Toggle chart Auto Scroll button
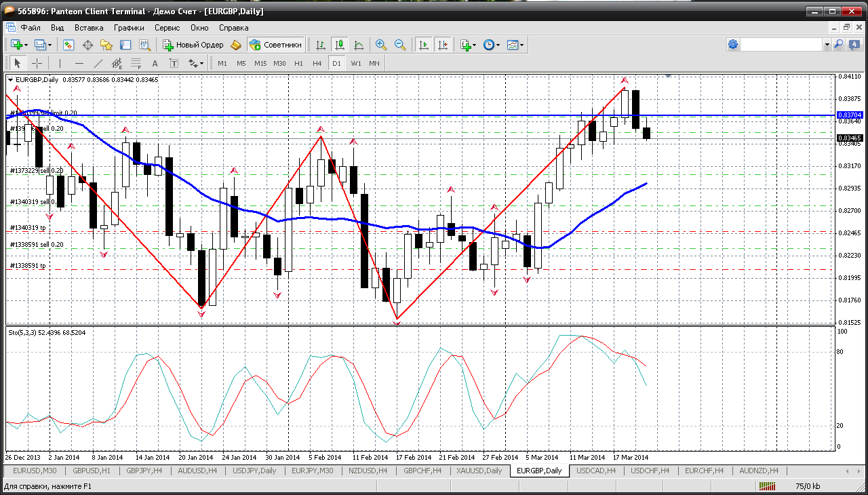Screen dimensions: 868x495 click(x=424, y=45)
